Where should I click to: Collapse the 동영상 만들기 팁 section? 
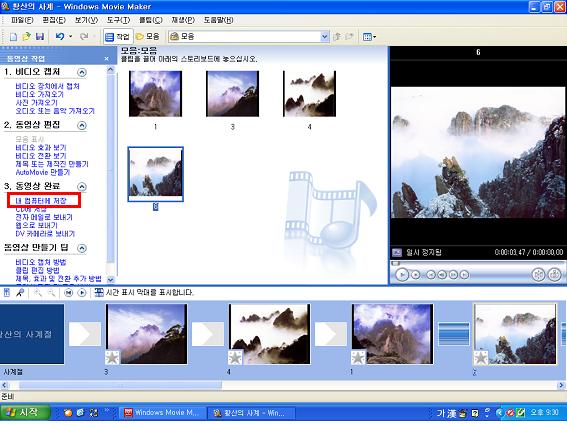click(x=82, y=248)
